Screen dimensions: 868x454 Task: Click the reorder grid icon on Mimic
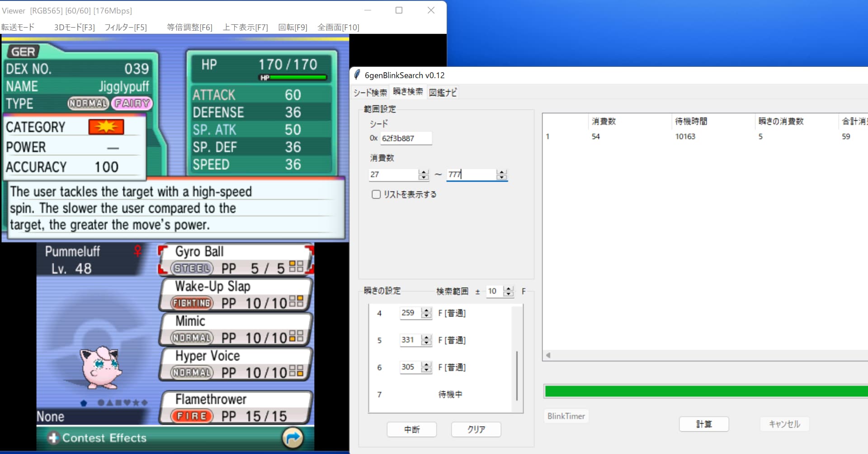tap(296, 336)
